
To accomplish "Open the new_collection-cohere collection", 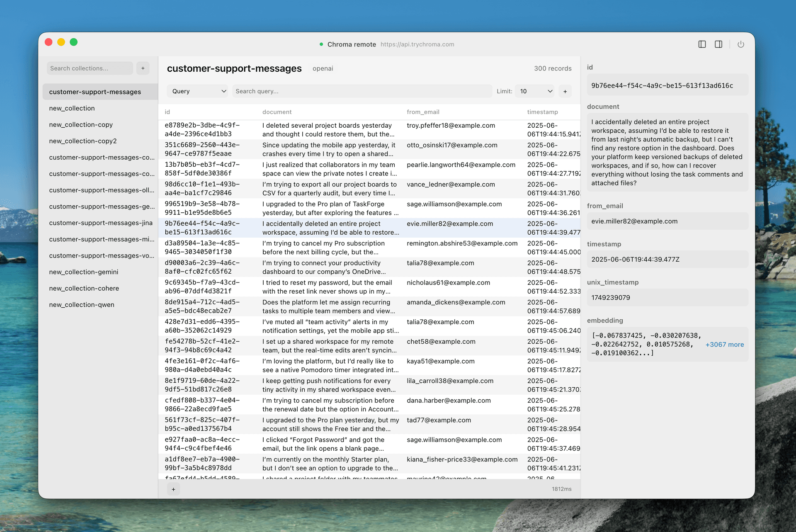I will 84,288.
